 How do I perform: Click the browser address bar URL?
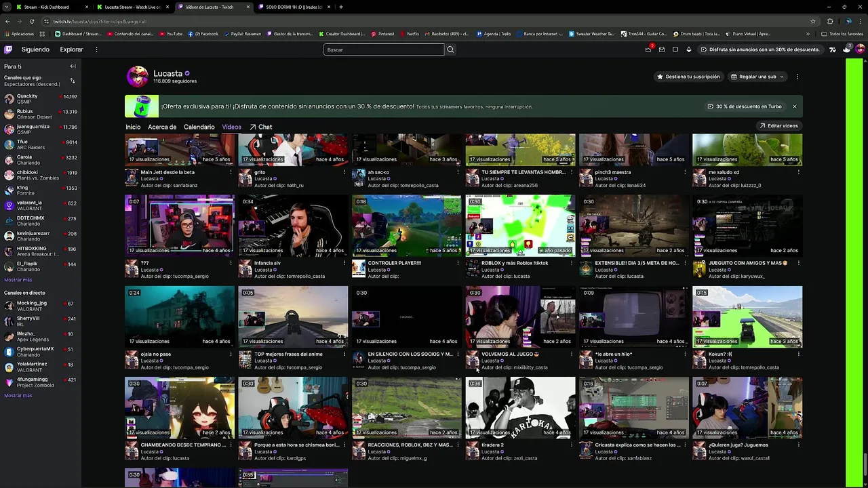pos(100,21)
